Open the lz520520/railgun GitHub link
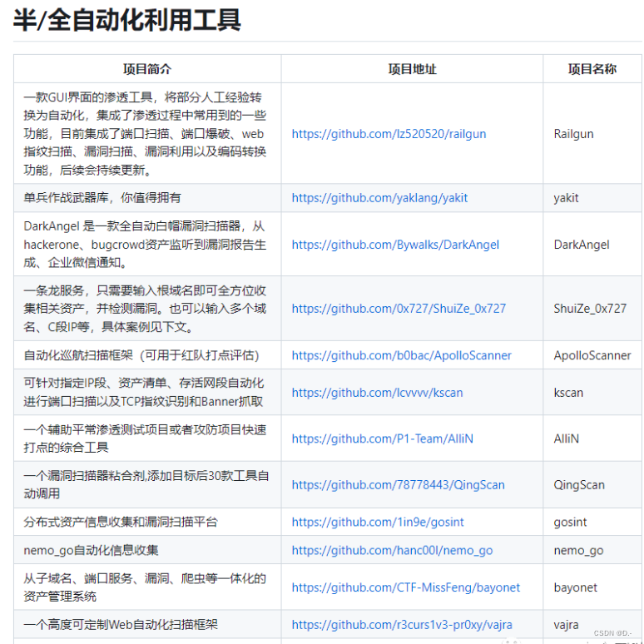Image resolution: width=644 pixels, height=644 pixels. 389,134
